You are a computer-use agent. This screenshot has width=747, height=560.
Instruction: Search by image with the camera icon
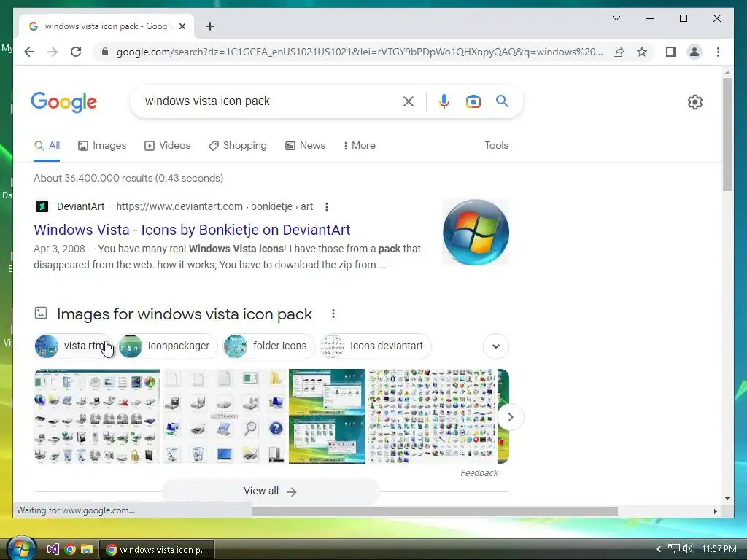click(473, 101)
